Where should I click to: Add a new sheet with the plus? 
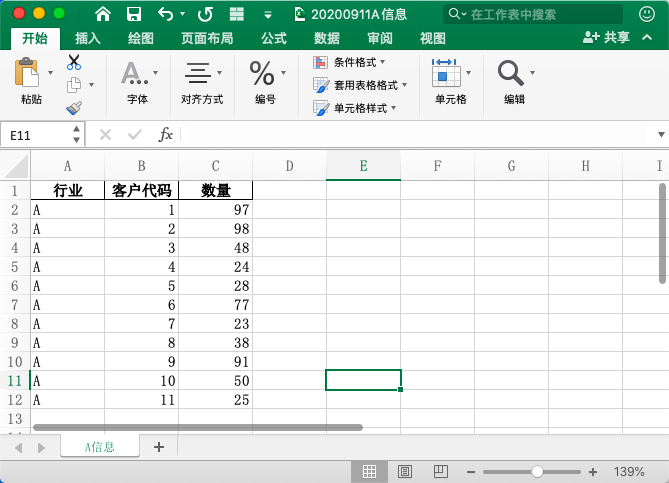(159, 447)
